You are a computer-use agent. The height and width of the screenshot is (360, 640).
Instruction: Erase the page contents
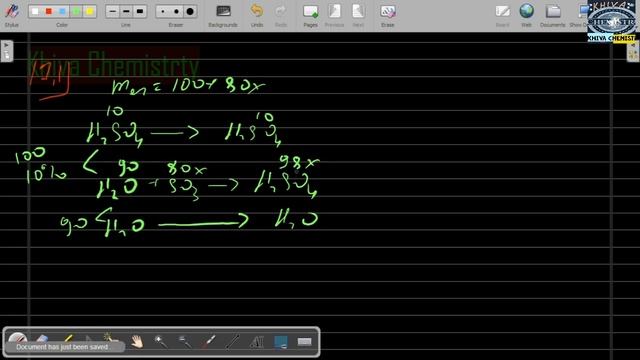coord(387,15)
